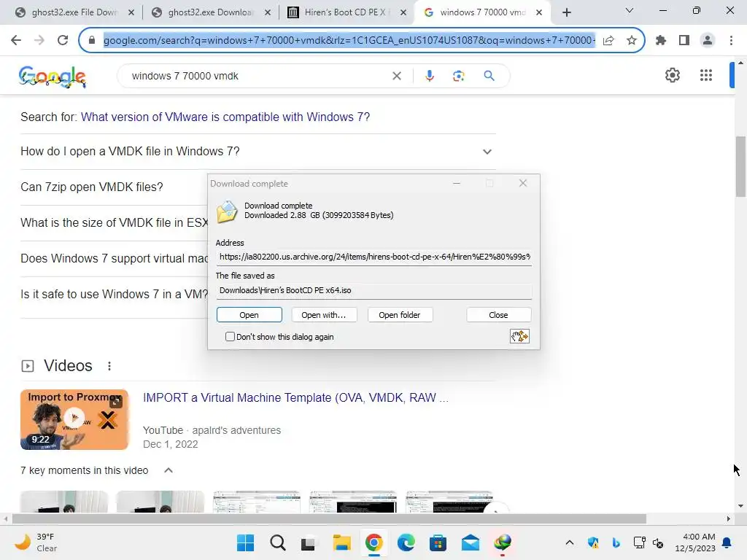The image size is (747, 560).
Task: Click the Google doodle logo
Action: (x=53, y=76)
